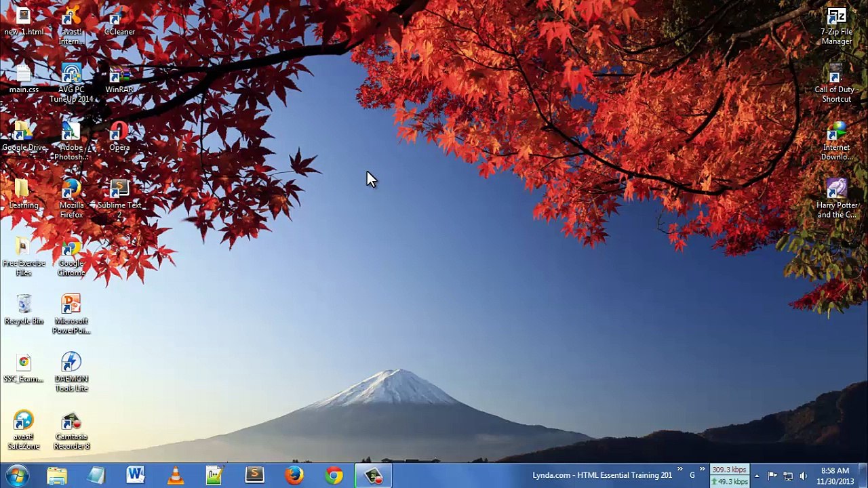Open 7-Zip File Manager shortcut
This screenshot has width=868, height=488.
click(836, 26)
